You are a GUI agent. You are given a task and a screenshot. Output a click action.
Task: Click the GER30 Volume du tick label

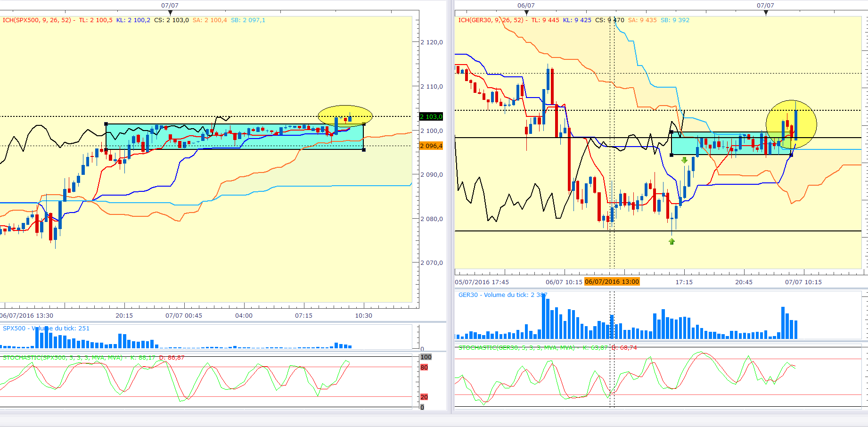(x=503, y=295)
